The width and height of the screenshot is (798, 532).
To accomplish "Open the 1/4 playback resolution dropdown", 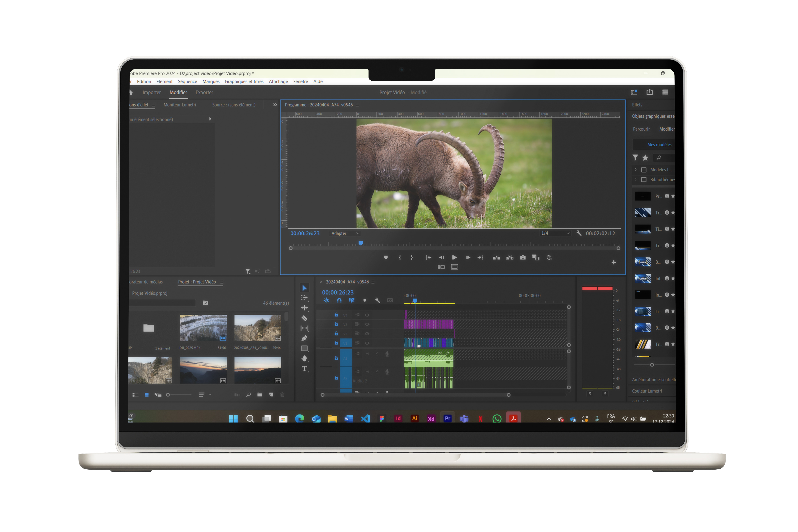I will [x=555, y=233].
